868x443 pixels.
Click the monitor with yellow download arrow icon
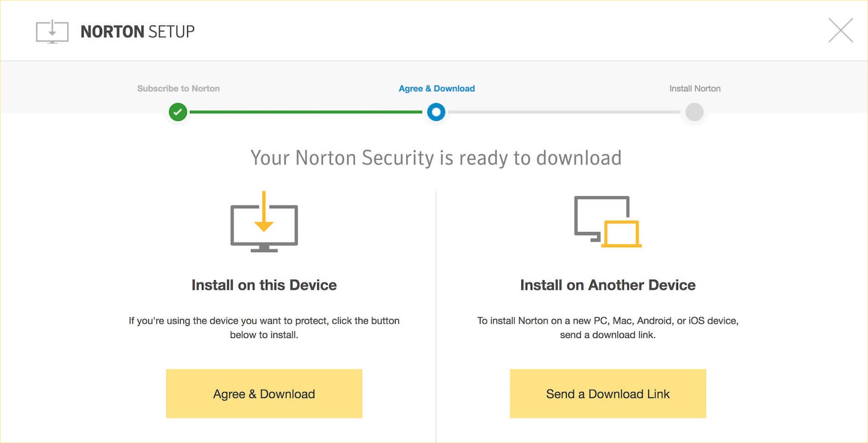pos(264,222)
